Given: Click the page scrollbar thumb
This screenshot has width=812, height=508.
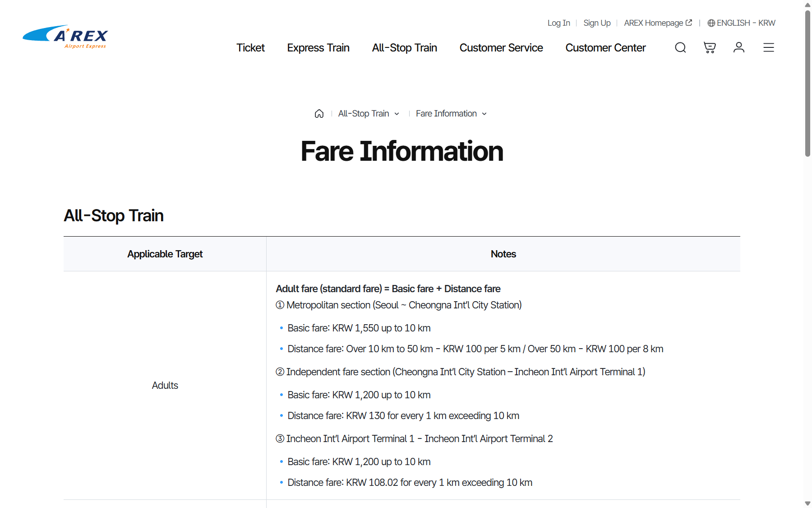Looking at the screenshot, I should [x=807, y=84].
